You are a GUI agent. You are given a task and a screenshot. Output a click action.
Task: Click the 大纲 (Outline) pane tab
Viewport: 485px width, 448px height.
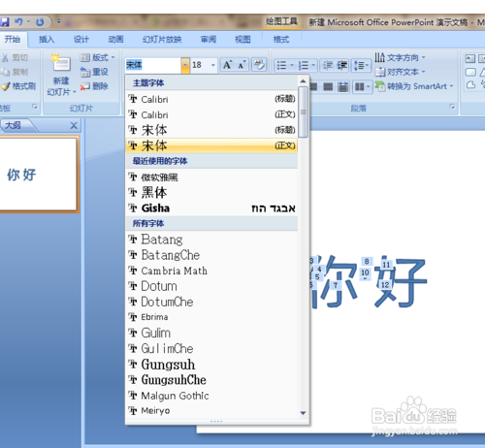14,125
